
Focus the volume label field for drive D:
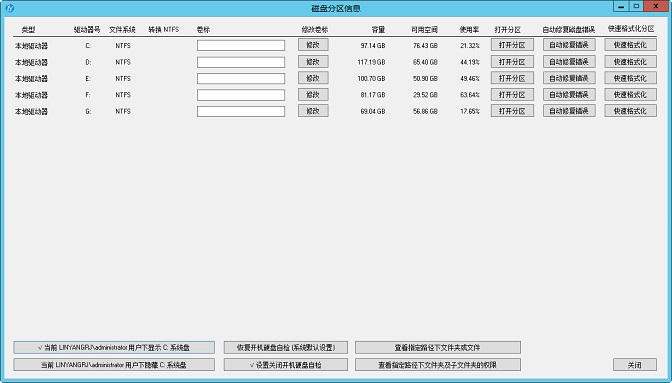(241, 62)
